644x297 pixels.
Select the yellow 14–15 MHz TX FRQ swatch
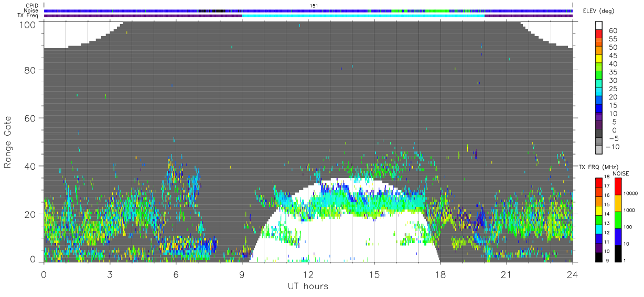(598, 210)
